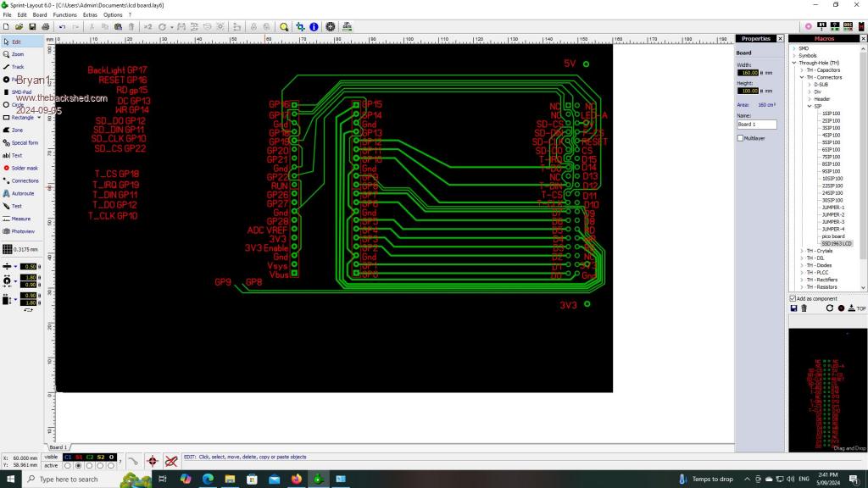This screenshot has width=868, height=488.
Task: Select the Zoom tool in left sidebar
Action: pyautogui.click(x=17, y=53)
